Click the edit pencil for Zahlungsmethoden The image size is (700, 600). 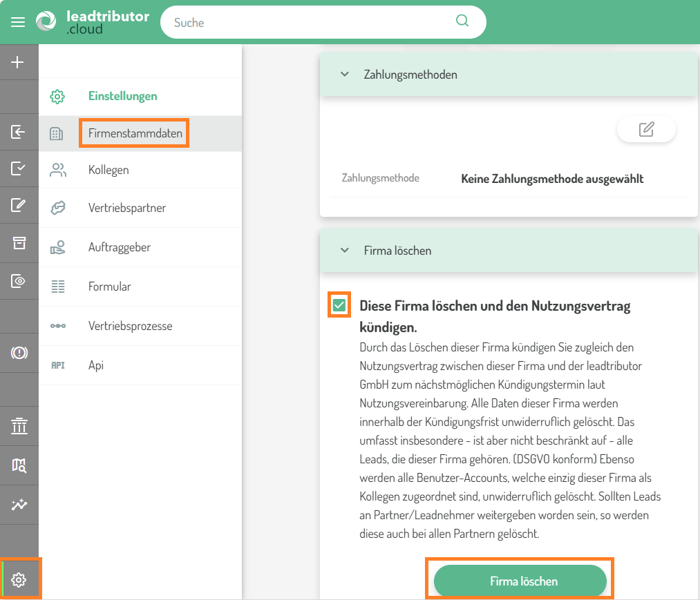(x=646, y=129)
